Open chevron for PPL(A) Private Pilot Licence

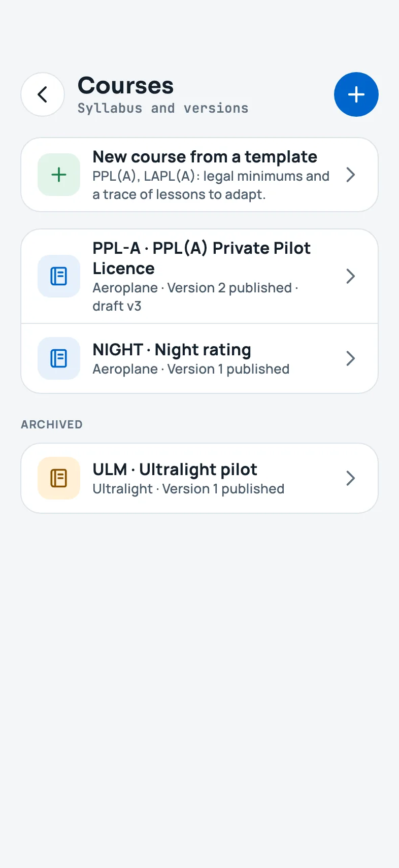(x=350, y=276)
